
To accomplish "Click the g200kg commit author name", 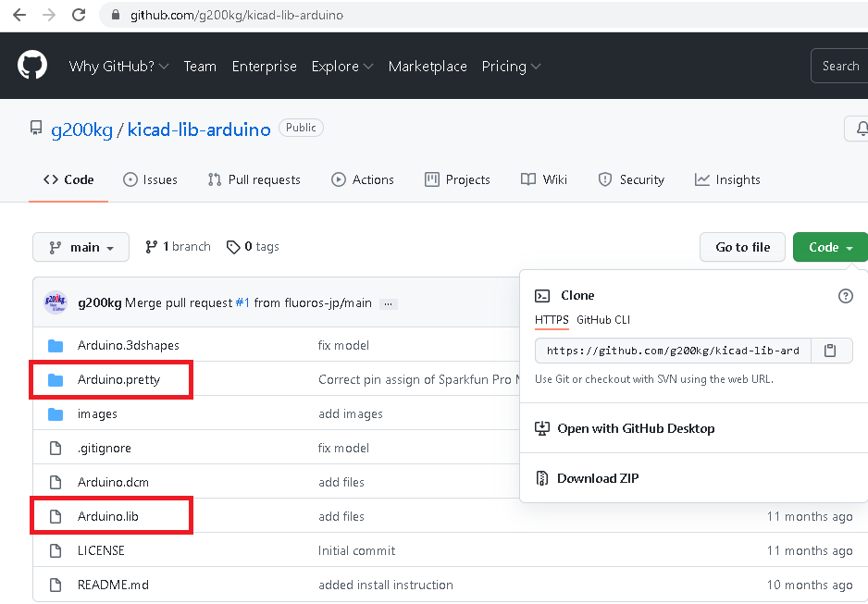I will point(100,303).
